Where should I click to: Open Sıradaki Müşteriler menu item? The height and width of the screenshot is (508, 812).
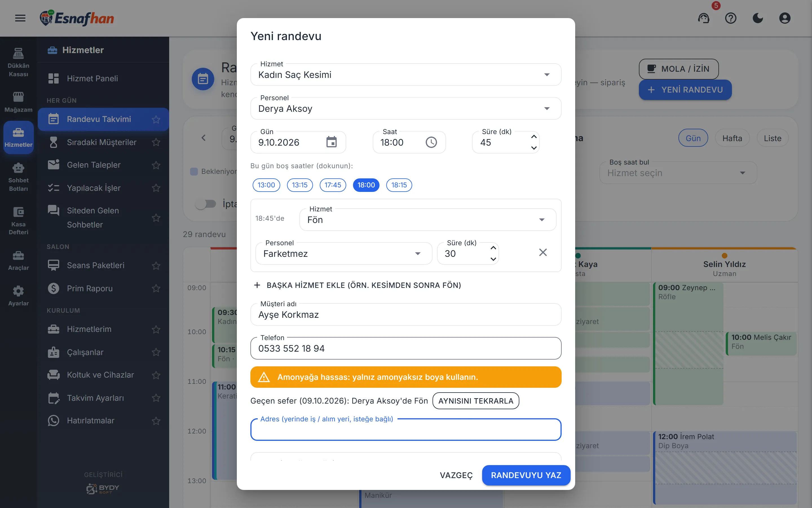tap(103, 142)
